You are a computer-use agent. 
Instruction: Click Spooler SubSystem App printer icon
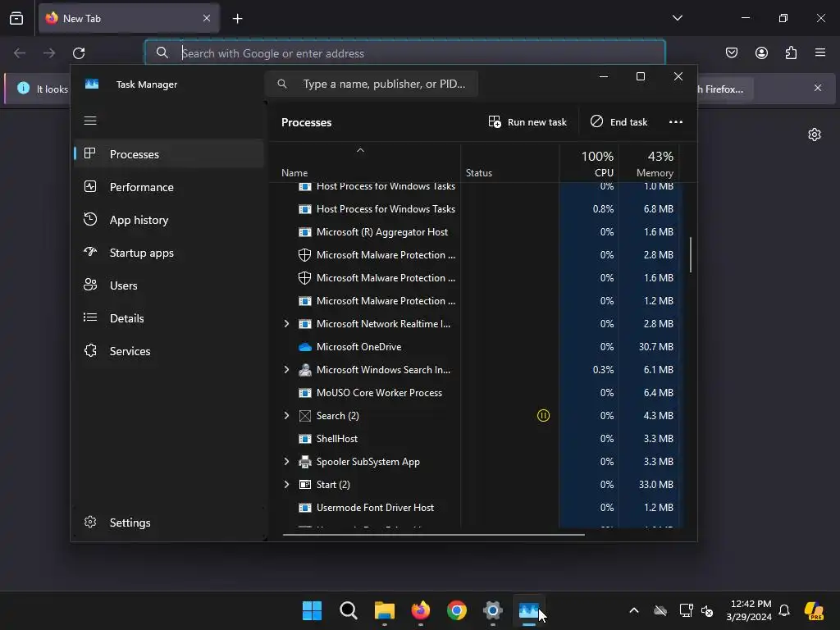point(305,461)
